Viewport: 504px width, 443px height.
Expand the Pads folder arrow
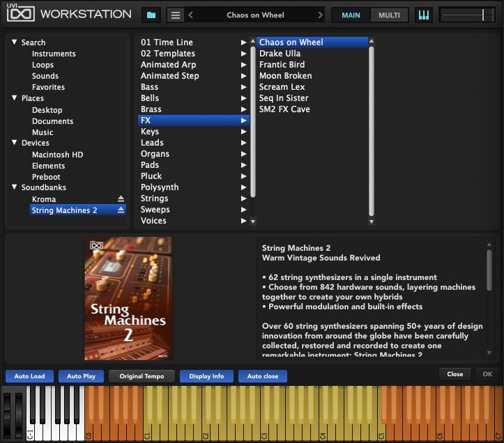point(244,165)
